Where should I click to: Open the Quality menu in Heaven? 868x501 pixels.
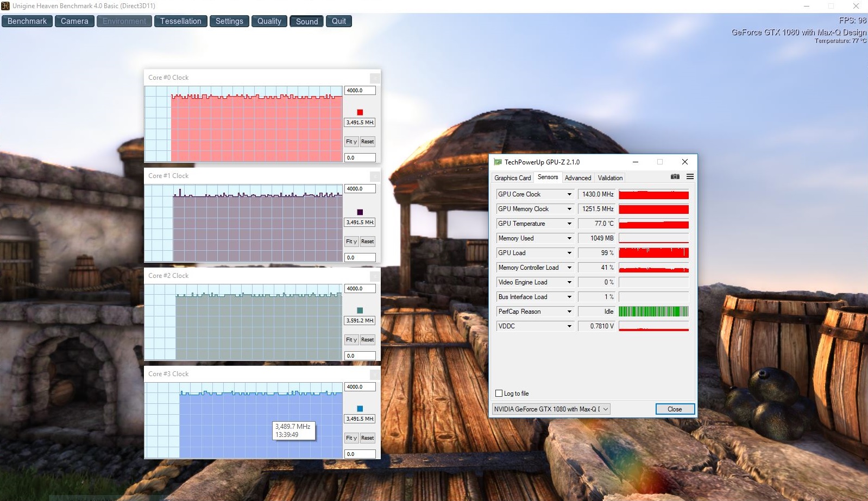pyautogui.click(x=269, y=21)
